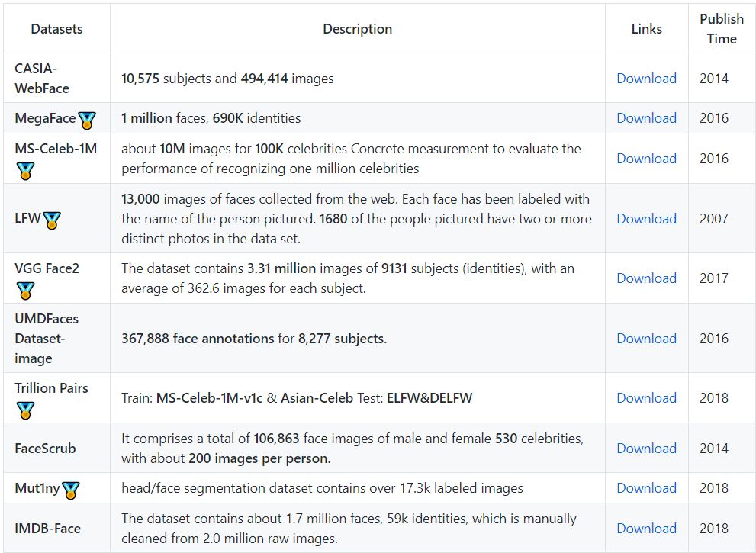Open the Mut1ny Download link
Viewport: 756px width, 553px height.
coord(647,488)
